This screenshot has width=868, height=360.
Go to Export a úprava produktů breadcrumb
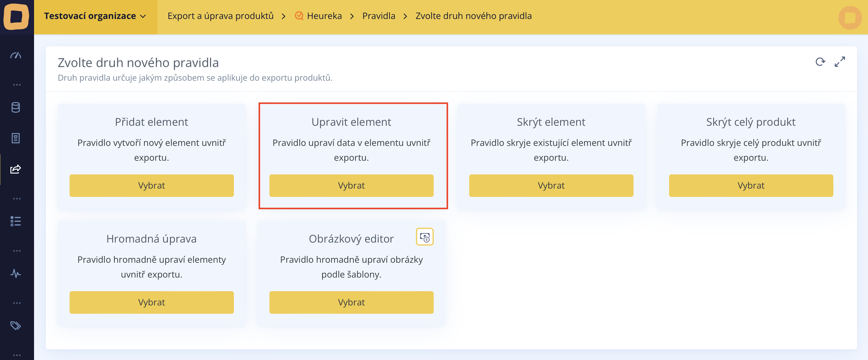coord(220,16)
